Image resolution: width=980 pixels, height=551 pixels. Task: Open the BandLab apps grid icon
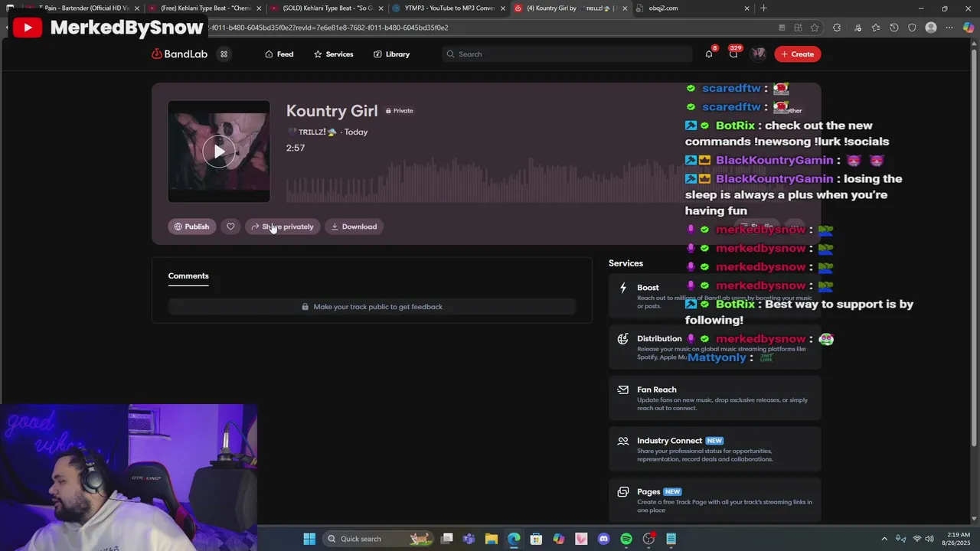(x=224, y=54)
